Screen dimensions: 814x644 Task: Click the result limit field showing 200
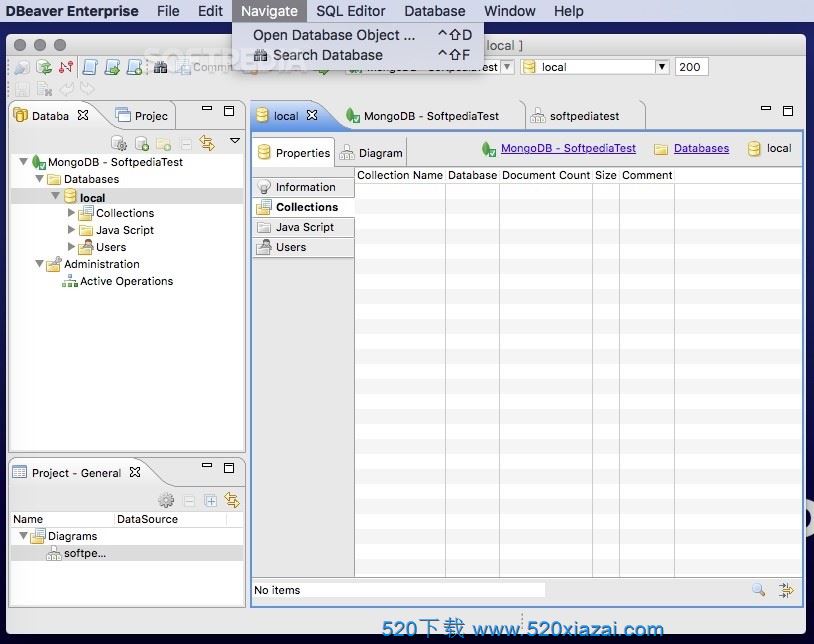[x=691, y=67]
